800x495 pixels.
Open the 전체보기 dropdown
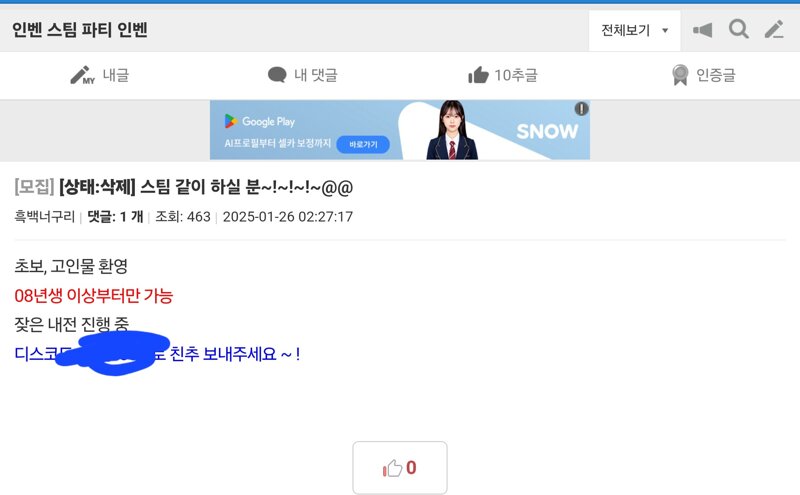tap(635, 31)
